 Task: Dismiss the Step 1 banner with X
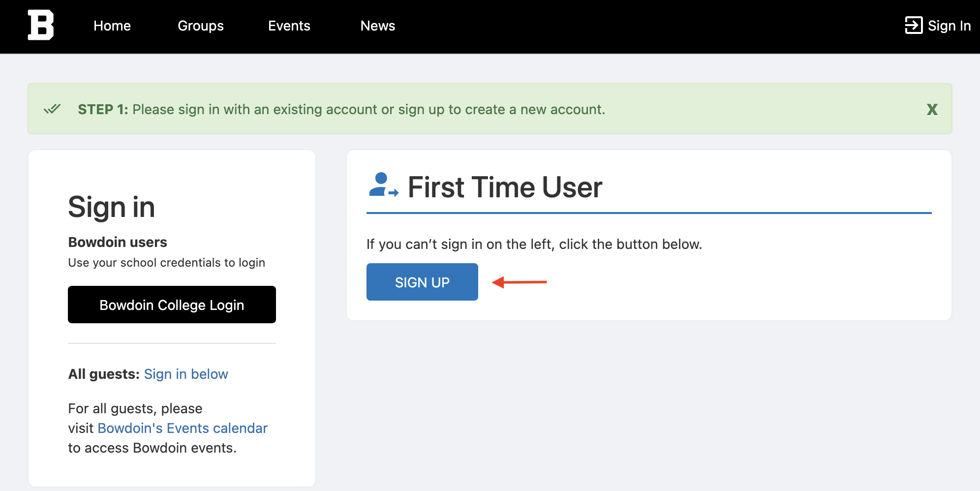click(932, 109)
